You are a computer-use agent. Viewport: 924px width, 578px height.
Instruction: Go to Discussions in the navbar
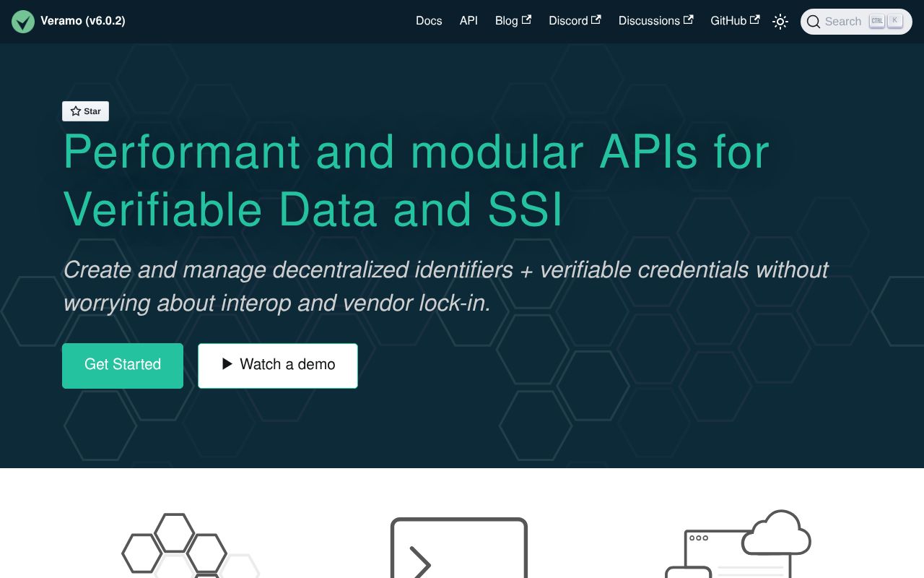tap(649, 21)
